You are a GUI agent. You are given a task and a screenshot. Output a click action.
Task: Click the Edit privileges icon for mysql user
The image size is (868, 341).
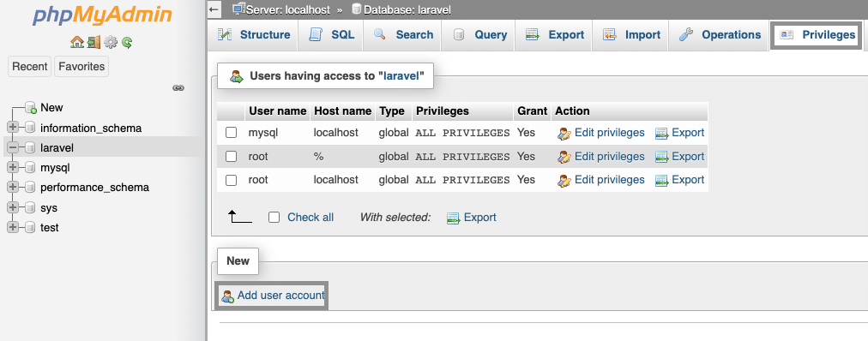[564, 133]
